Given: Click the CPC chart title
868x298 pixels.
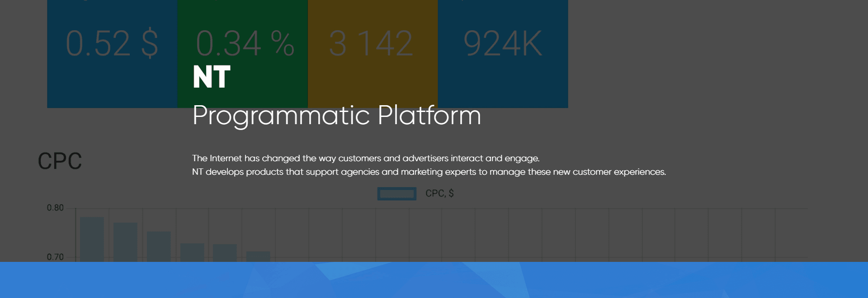Looking at the screenshot, I should [x=60, y=161].
